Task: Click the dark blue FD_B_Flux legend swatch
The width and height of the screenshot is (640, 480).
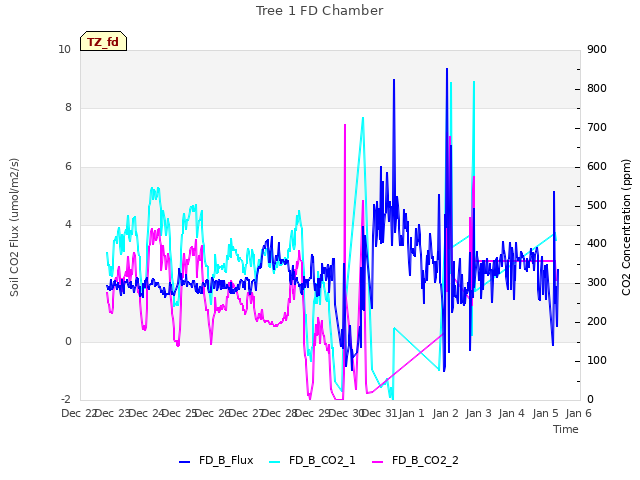Action: (184, 462)
